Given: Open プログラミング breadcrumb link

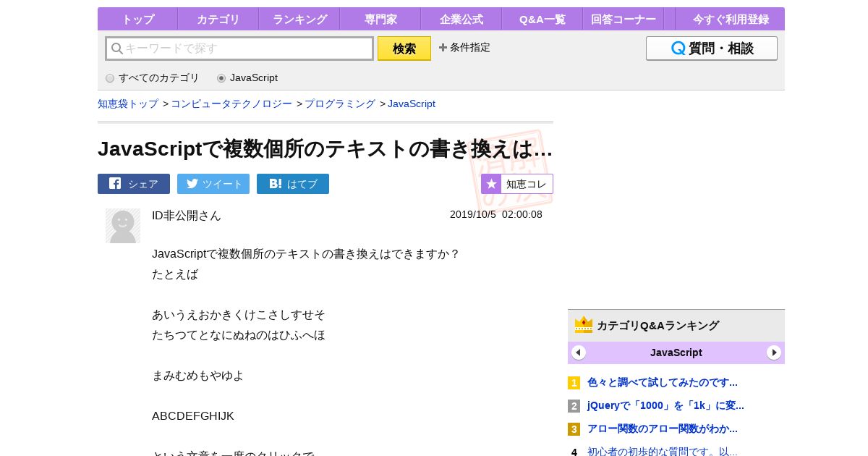Looking at the screenshot, I should tap(340, 104).
